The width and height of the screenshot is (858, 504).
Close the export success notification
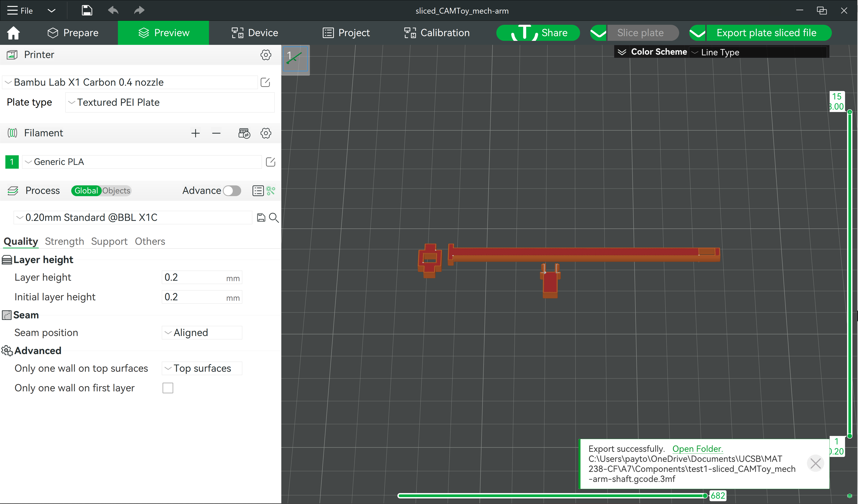pos(815,463)
